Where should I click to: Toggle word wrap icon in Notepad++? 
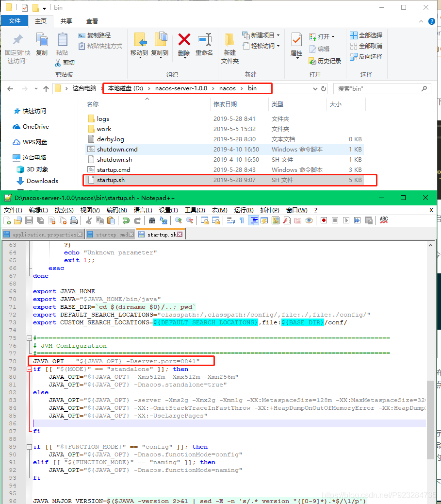[231, 220]
